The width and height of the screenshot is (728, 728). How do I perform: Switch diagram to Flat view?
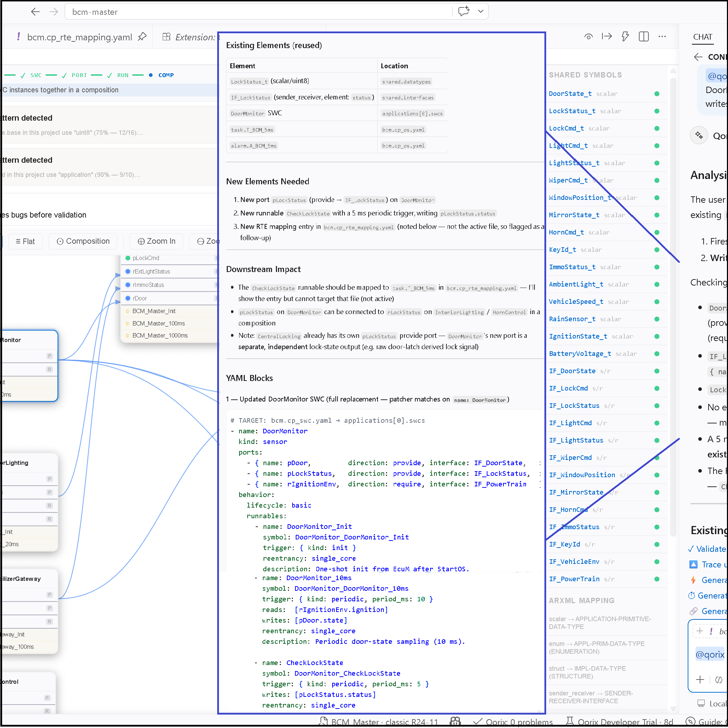25,241
